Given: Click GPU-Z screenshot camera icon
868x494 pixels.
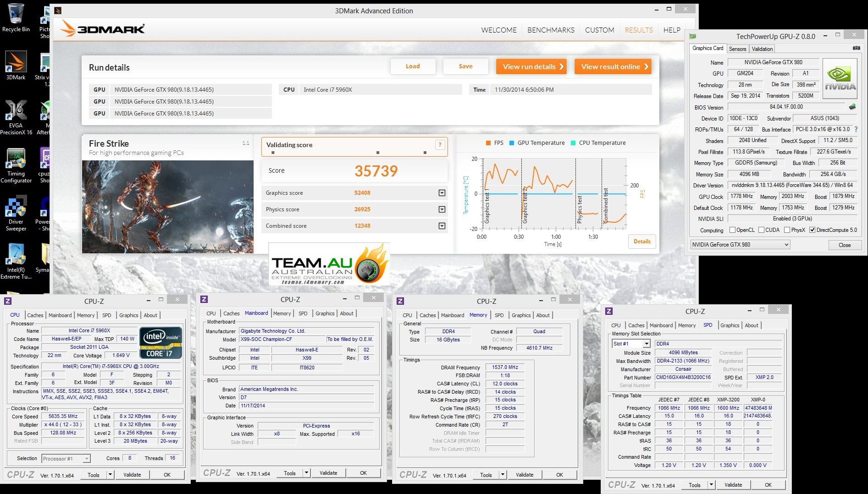Looking at the screenshot, I should pyautogui.click(x=856, y=48).
